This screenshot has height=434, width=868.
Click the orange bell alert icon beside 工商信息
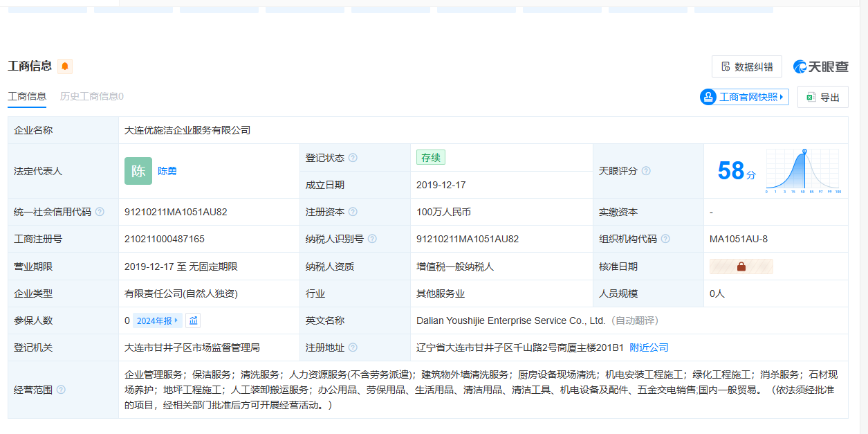point(65,66)
